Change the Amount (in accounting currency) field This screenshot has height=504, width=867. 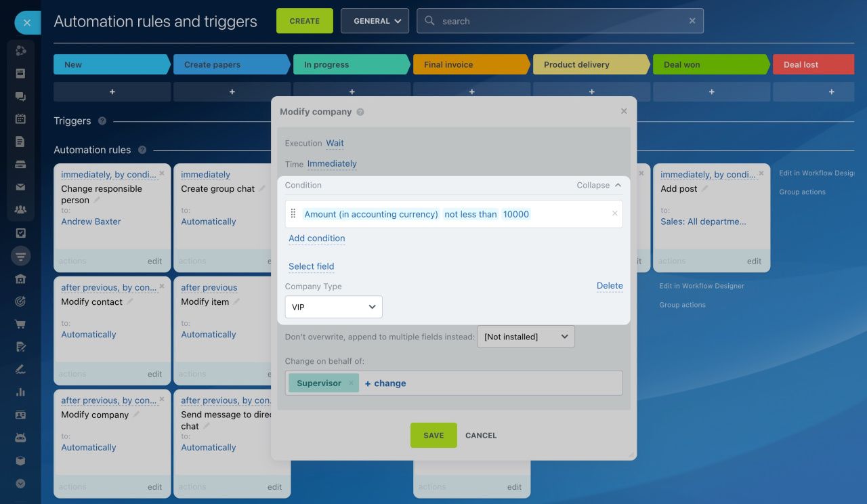(371, 214)
